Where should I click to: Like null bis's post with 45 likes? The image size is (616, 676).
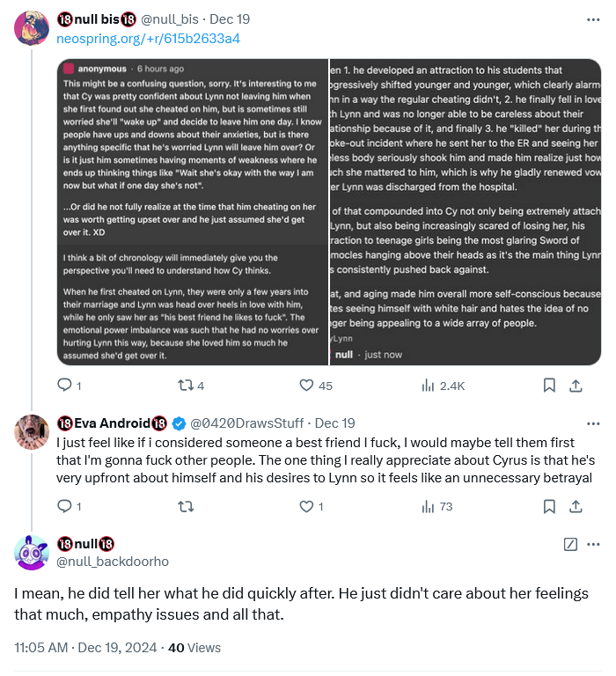point(307,386)
